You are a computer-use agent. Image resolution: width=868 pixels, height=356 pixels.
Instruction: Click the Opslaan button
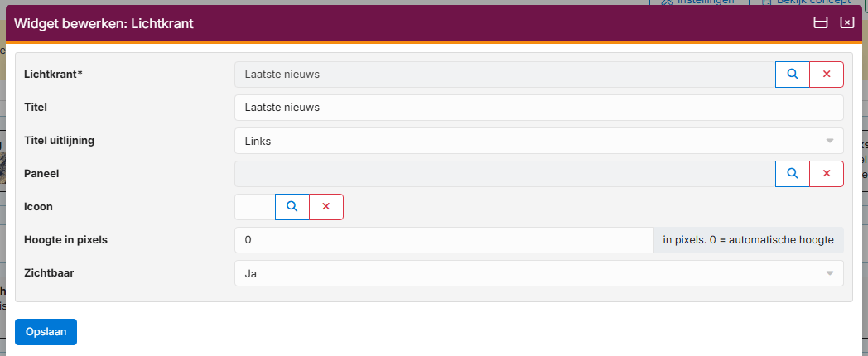click(46, 331)
